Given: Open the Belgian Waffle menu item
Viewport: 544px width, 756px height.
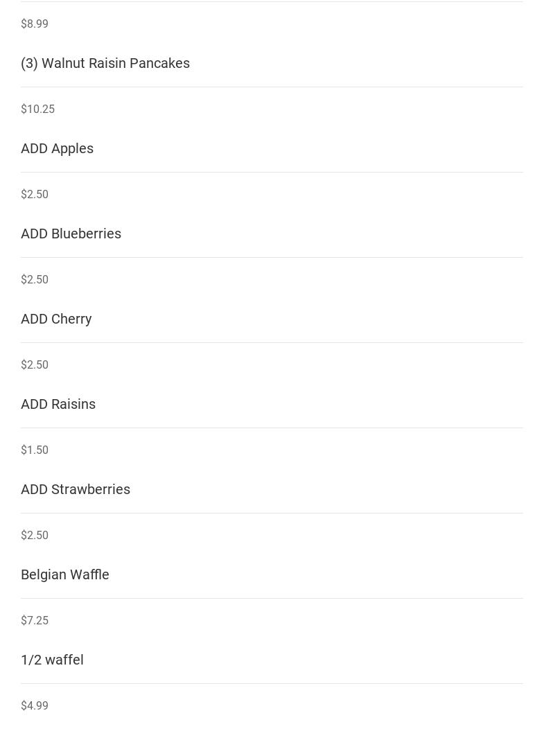Looking at the screenshot, I should click(64, 574).
